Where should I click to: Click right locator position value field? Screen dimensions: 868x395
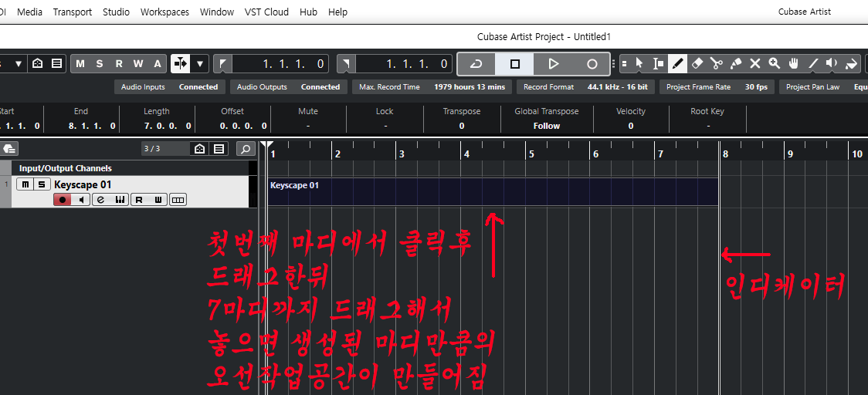tap(404, 63)
